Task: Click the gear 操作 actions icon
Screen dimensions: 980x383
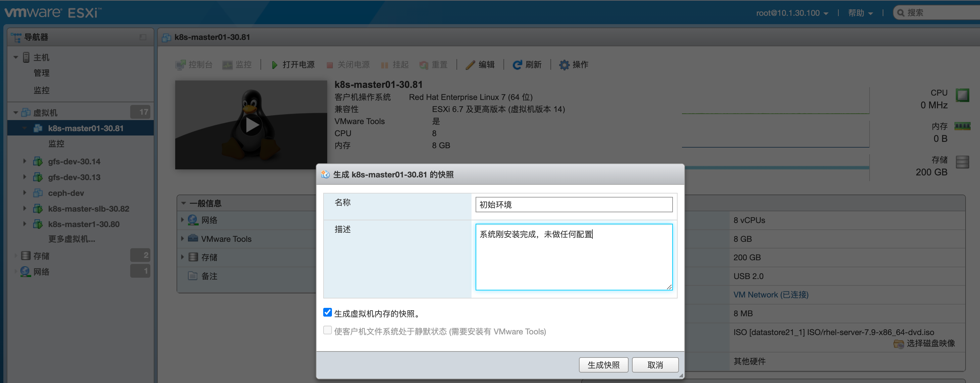Action: (564, 65)
